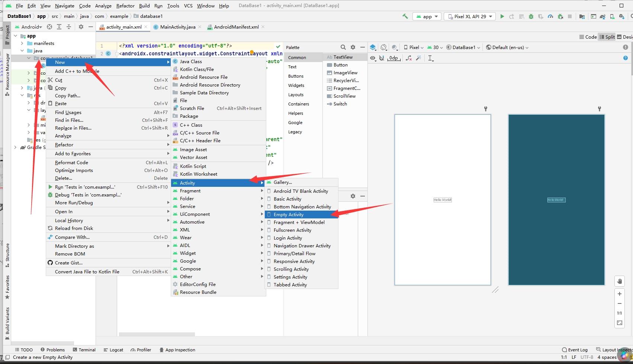Search the Palette with the magnifier icon
The height and width of the screenshot is (364, 633).
(x=343, y=47)
